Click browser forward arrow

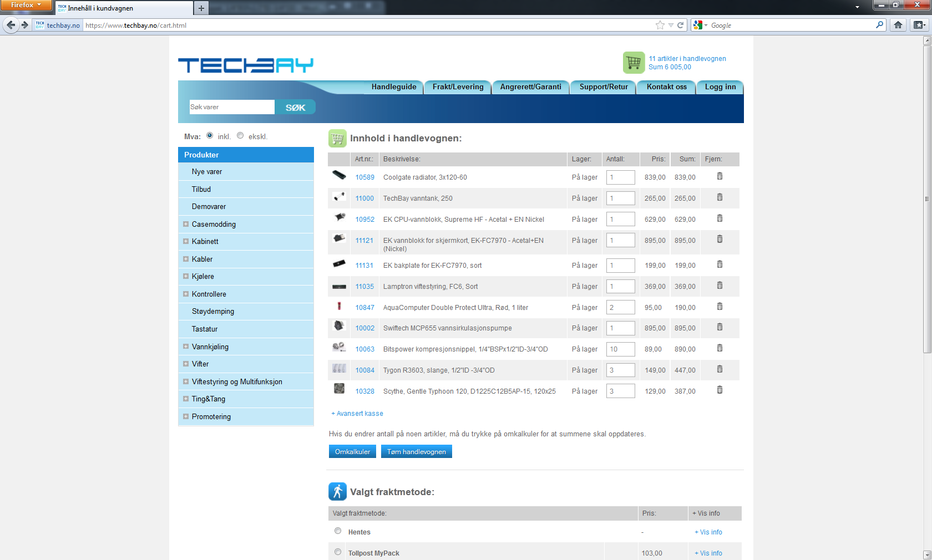pyautogui.click(x=24, y=25)
